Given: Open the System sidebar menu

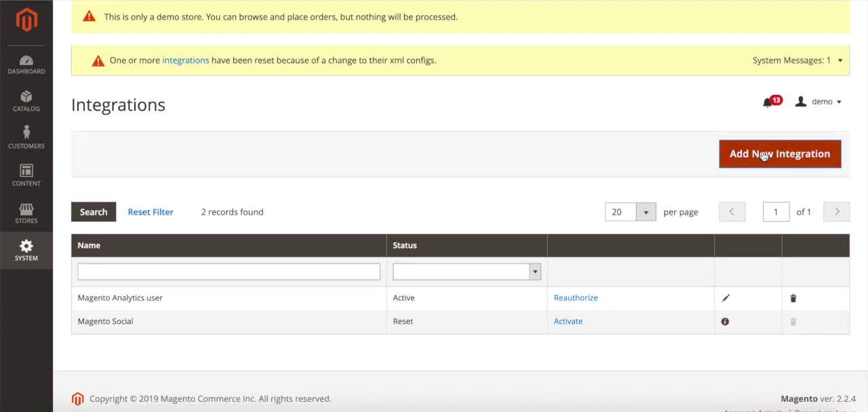Looking at the screenshot, I should (x=26, y=251).
